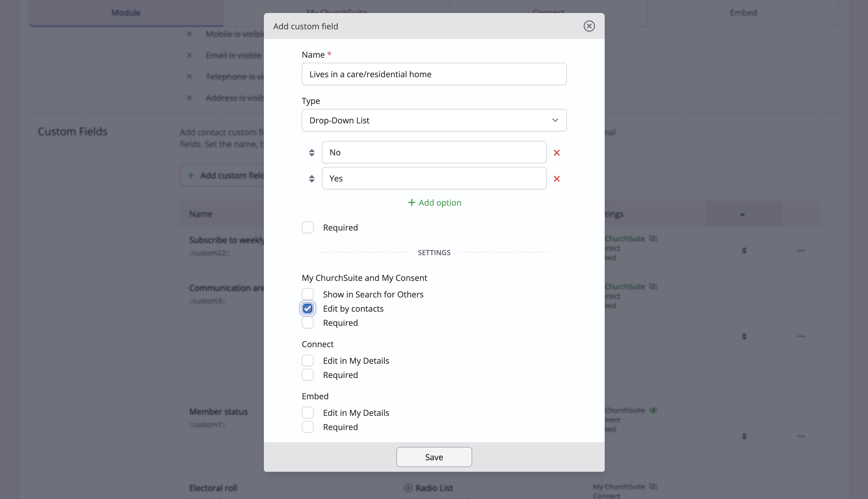This screenshot has height=499, width=868.
Task: Switch to the Embed tab
Action: [743, 13]
